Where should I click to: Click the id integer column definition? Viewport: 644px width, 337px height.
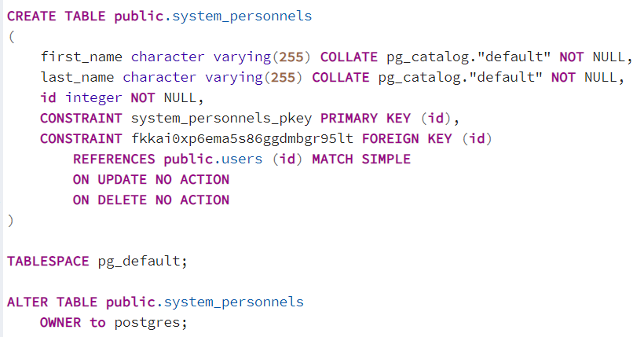click(122, 98)
